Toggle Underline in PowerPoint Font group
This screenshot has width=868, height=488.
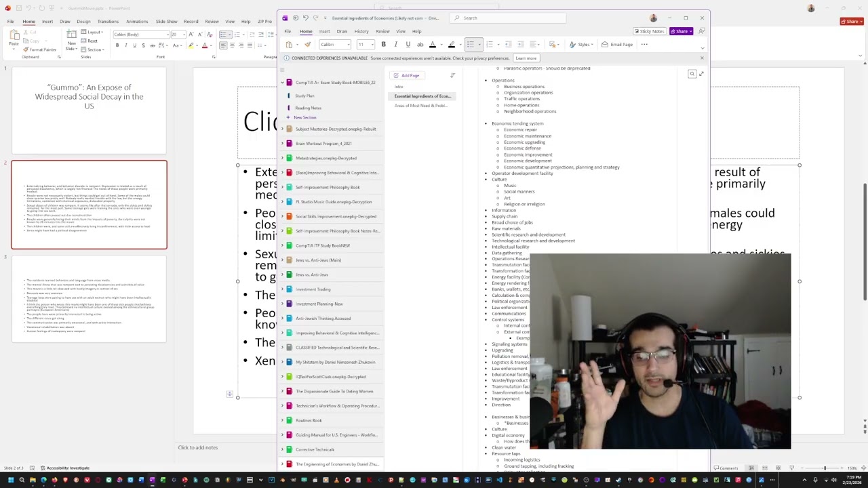click(134, 45)
